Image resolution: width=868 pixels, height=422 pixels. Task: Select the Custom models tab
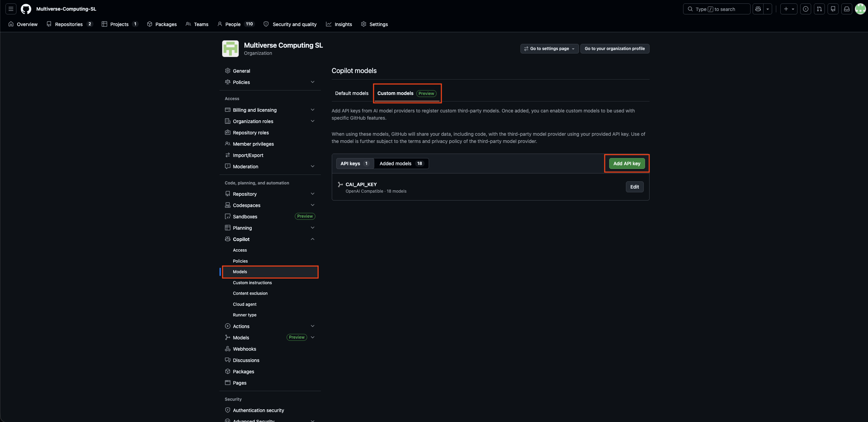coord(407,93)
